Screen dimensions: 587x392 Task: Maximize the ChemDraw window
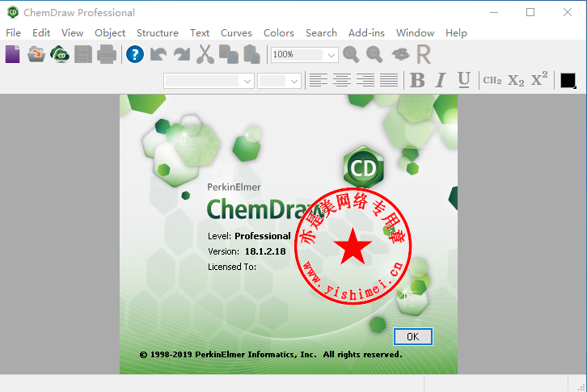[530, 12]
